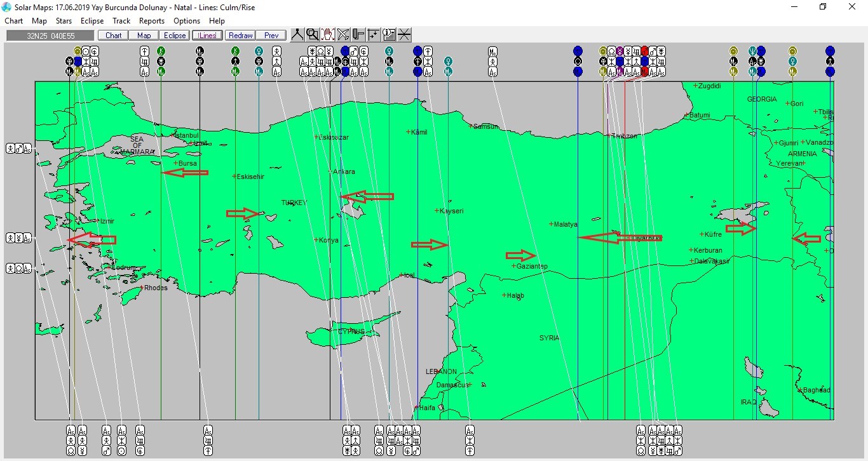This screenshot has height=461, width=868.
Task: Toggle the Eclipse view button
Action: 174,36
